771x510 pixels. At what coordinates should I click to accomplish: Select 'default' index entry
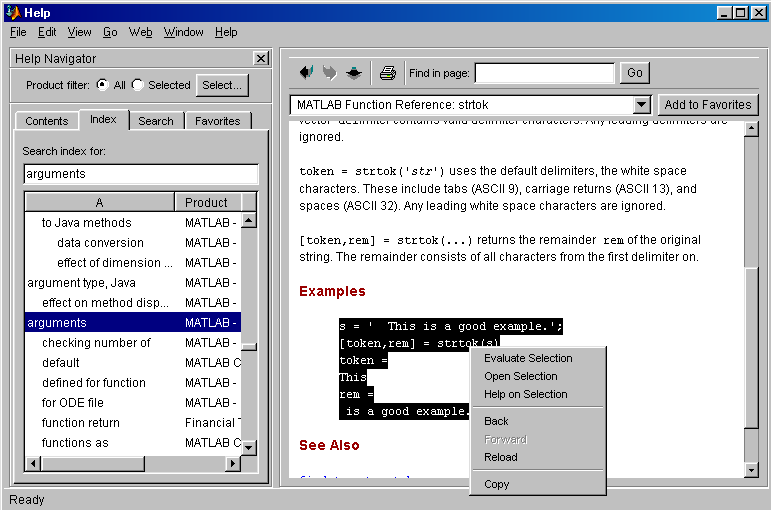coord(133,362)
